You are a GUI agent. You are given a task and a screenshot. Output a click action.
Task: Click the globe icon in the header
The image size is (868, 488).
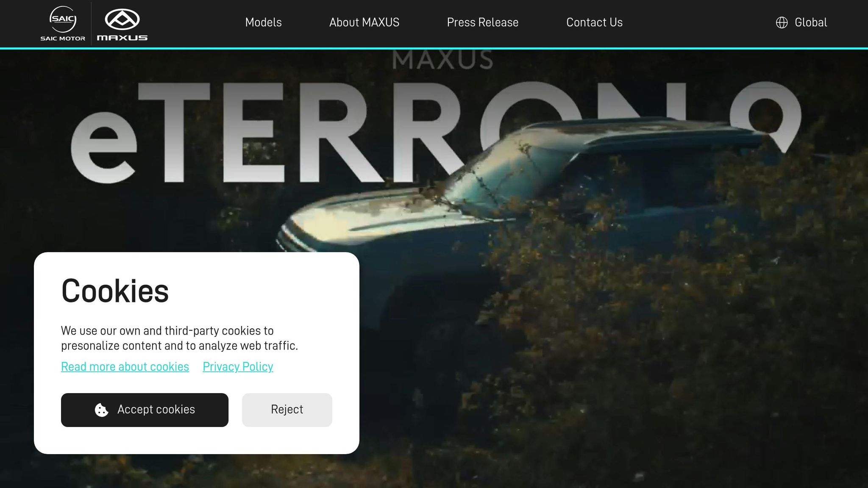click(x=782, y=22)
